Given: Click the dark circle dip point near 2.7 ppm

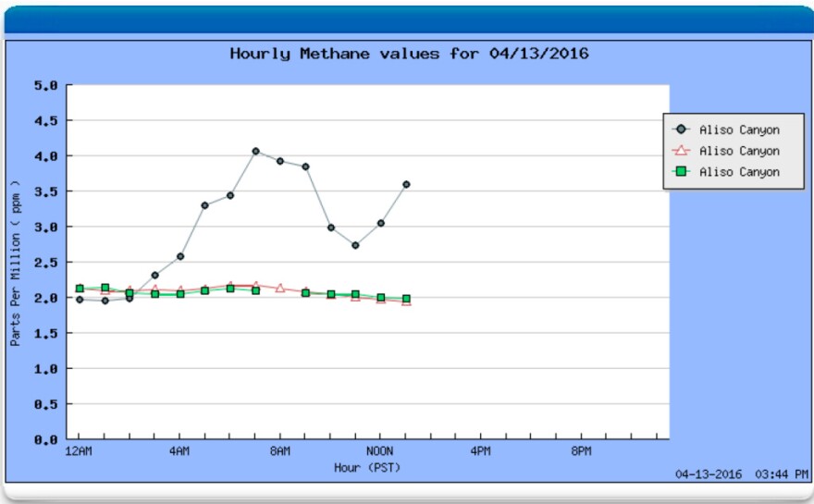Looking at the screenshot, I should [355, 245].
